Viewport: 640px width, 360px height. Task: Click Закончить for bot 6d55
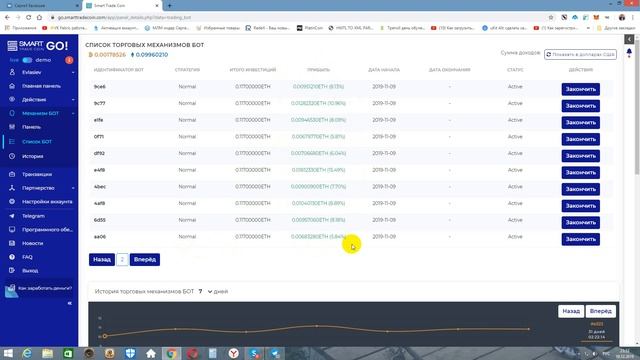(x=580, y=223)
